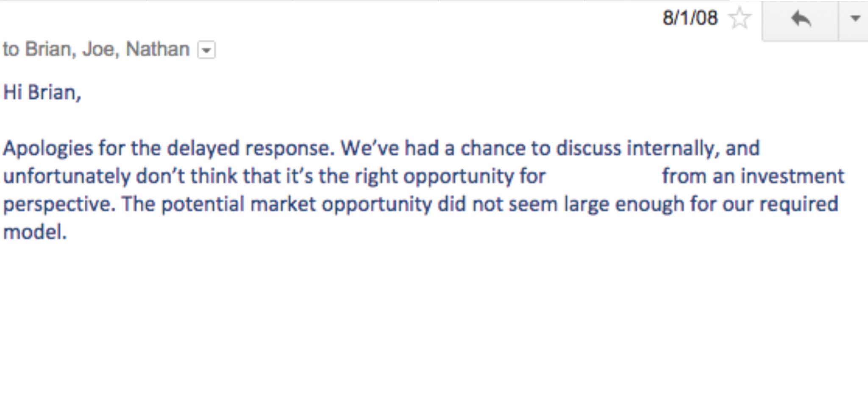Click the Reply arrow button
The width and height of the screenshot is (868, 399).
800,19
